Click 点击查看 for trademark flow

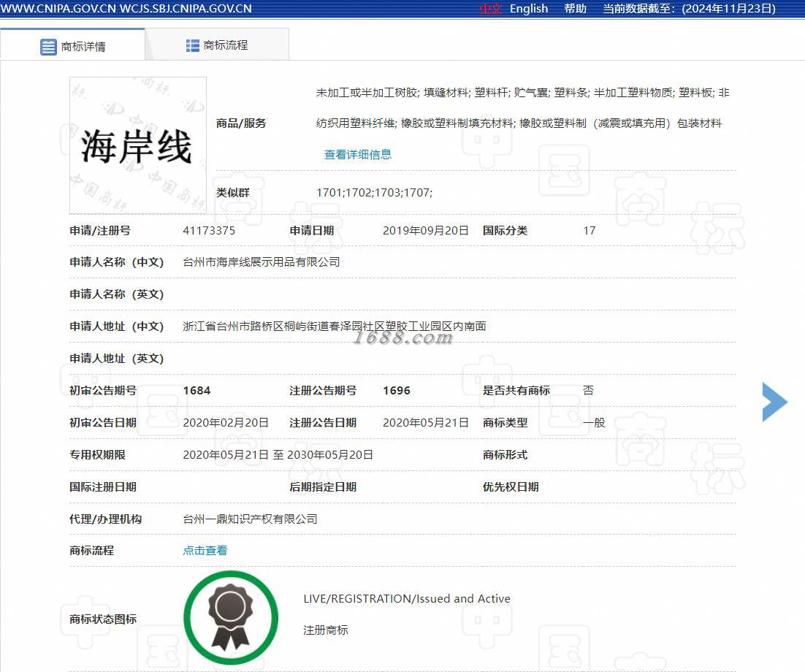(x=205, y=550)
